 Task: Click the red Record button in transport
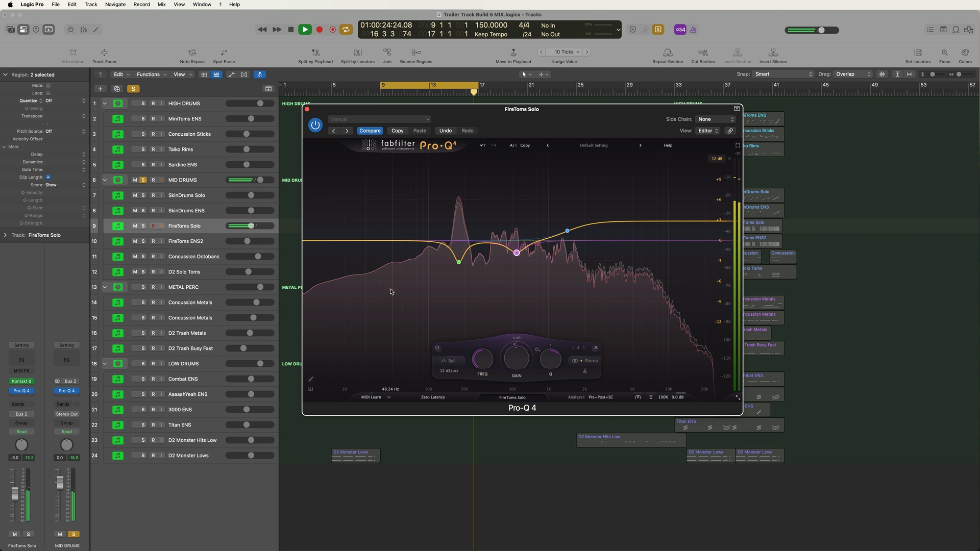320,30
